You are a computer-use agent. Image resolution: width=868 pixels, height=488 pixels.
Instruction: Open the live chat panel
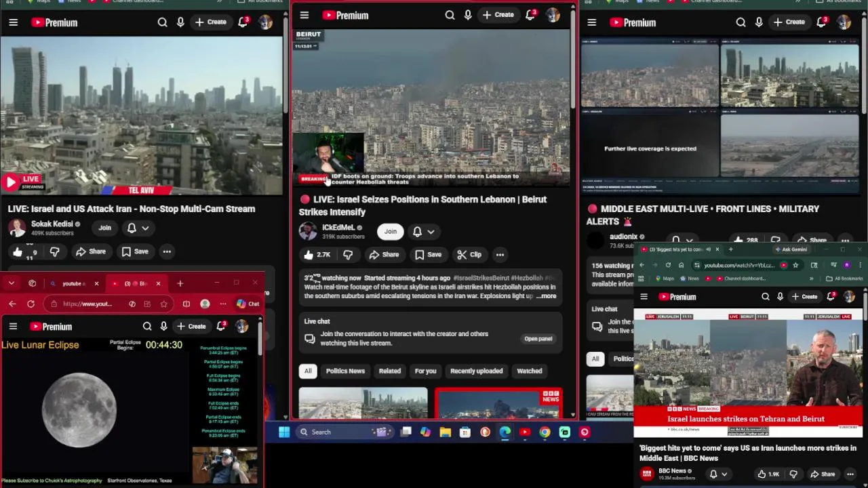[538, 339]
